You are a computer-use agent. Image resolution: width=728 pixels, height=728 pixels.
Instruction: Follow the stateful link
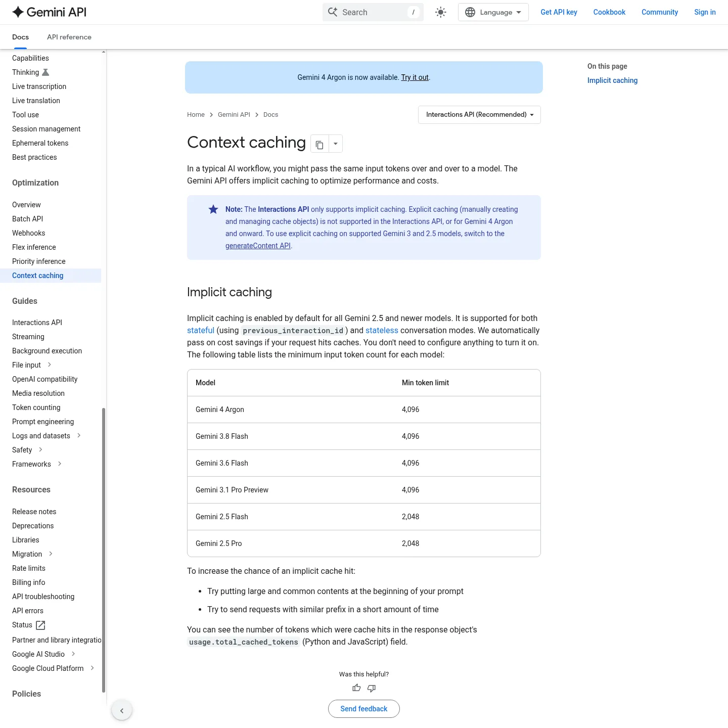(x=201, y=330)
